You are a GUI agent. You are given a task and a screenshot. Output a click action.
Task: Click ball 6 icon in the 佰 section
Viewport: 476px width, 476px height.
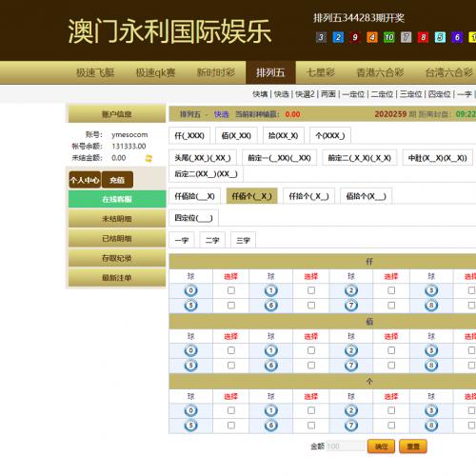coord(271,366)
